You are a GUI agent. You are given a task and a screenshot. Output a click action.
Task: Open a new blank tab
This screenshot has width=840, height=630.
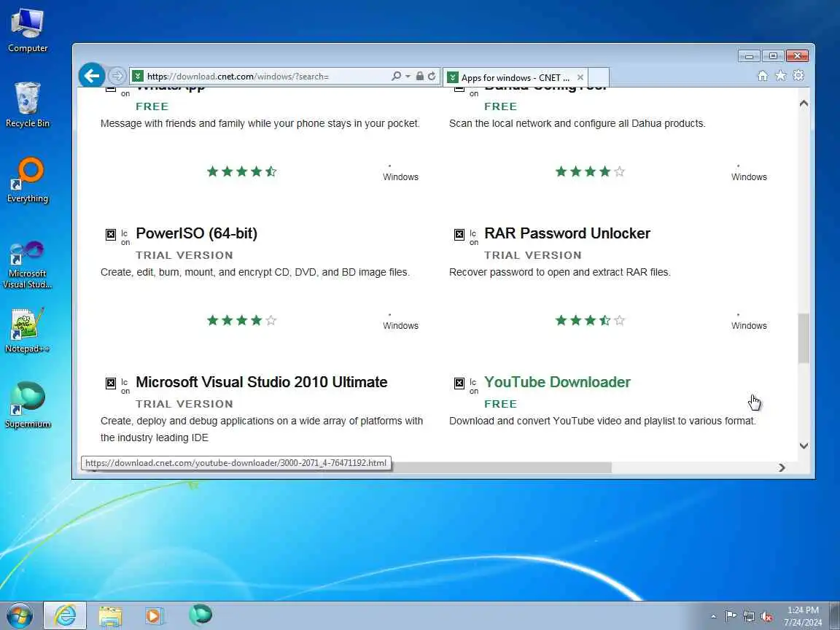click(599, 77)
